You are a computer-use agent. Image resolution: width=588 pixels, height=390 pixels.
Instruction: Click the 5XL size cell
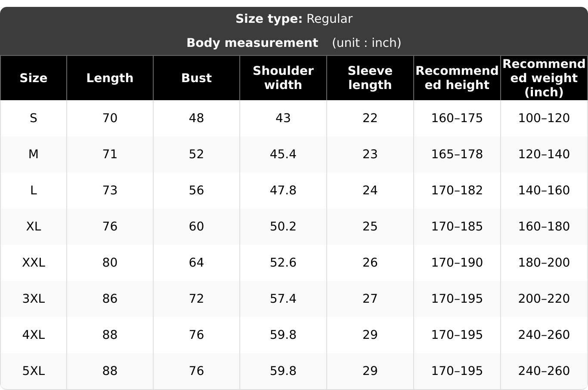point(34,371)
